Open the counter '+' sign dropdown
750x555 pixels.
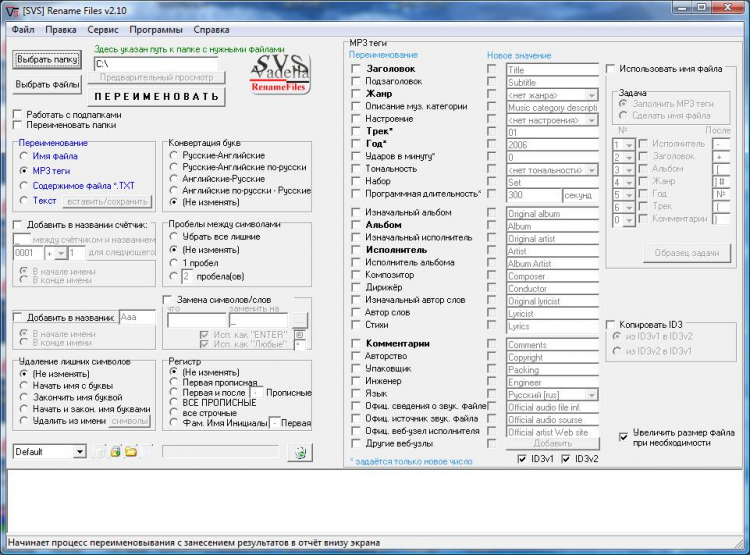[61, 254]
